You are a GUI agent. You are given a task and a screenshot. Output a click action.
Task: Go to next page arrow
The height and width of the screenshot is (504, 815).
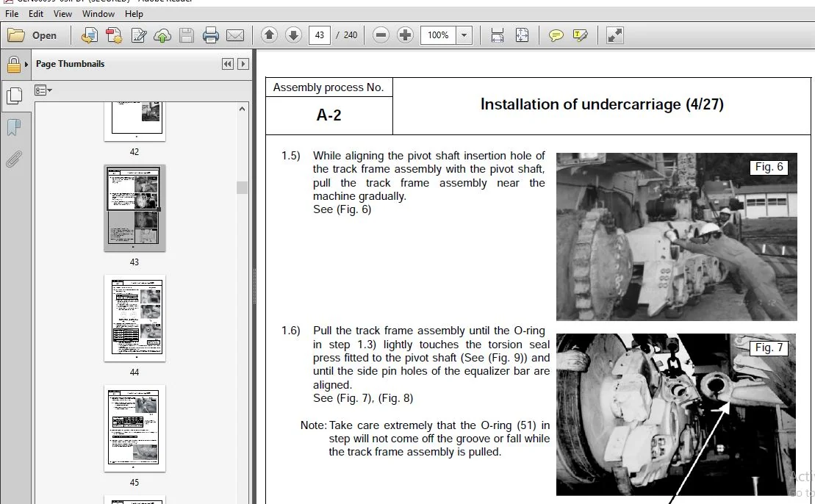(293, 35)
